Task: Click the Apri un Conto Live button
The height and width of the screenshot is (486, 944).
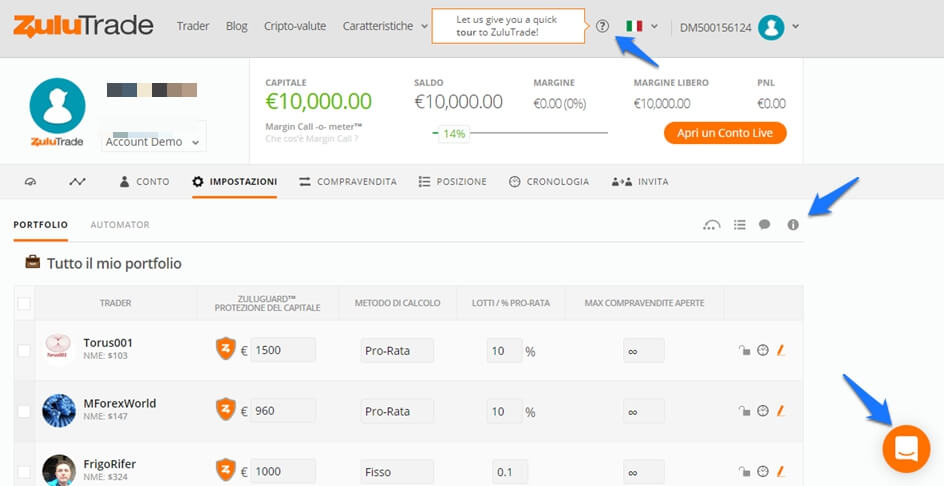Action: (725, 133)
